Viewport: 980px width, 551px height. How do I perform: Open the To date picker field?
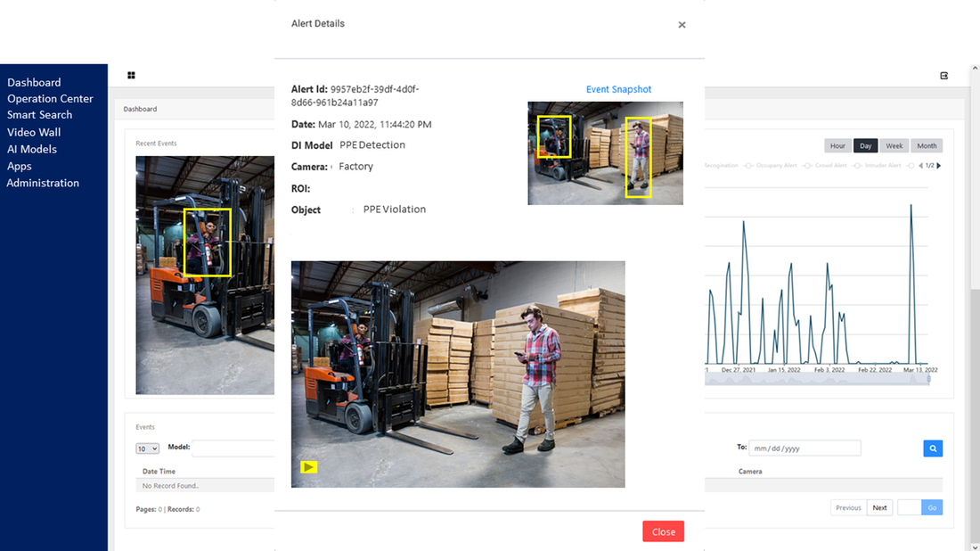tap(804, 448)
